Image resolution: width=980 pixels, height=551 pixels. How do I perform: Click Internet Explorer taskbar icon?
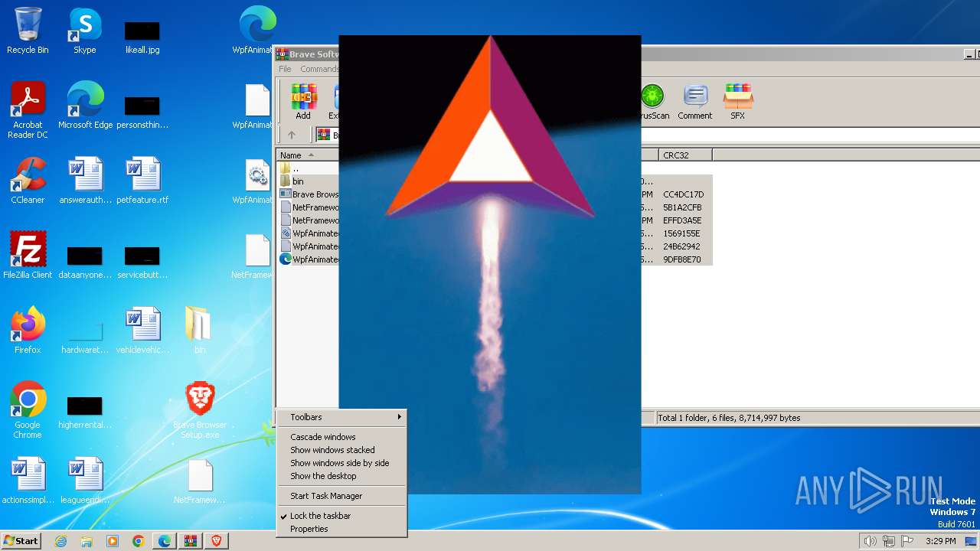(x=60, y=541)
